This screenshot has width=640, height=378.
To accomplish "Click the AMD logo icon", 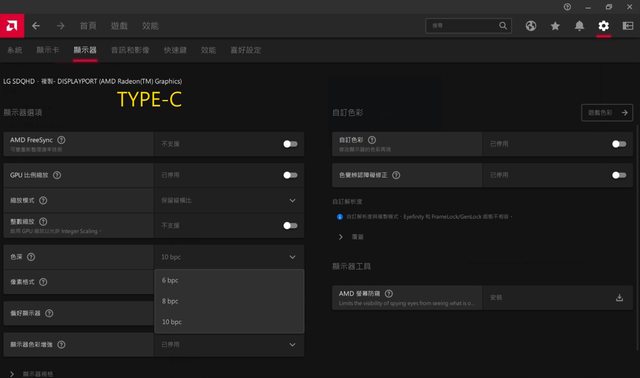I will [x=12, y=26].
